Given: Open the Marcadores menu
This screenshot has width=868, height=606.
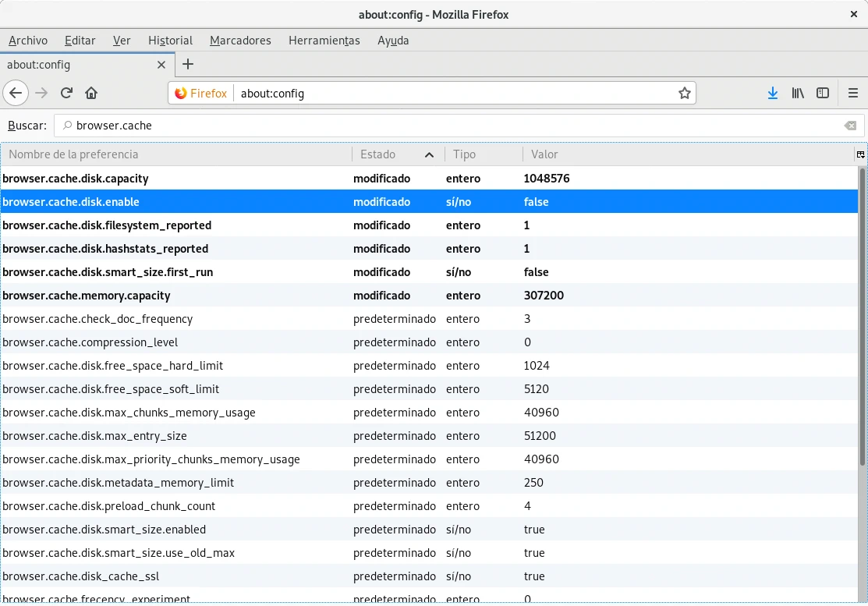Looking at the screenshot, I should [x=240, y=41].
